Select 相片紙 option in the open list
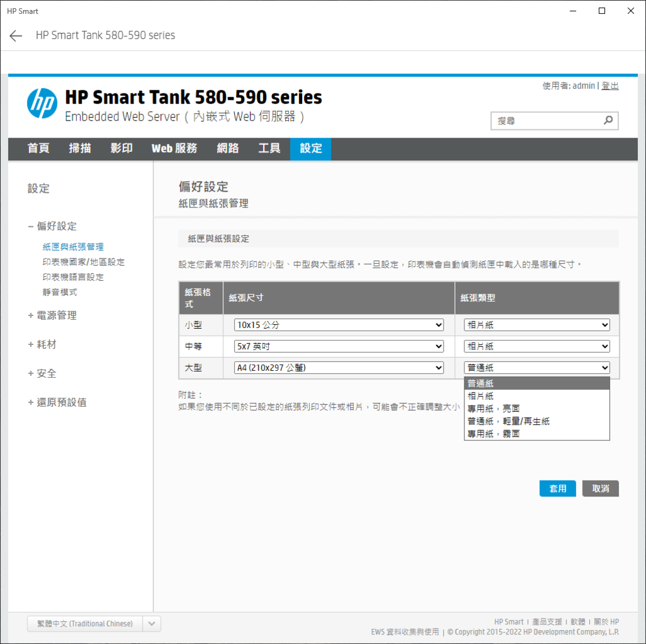 point(537,396)
